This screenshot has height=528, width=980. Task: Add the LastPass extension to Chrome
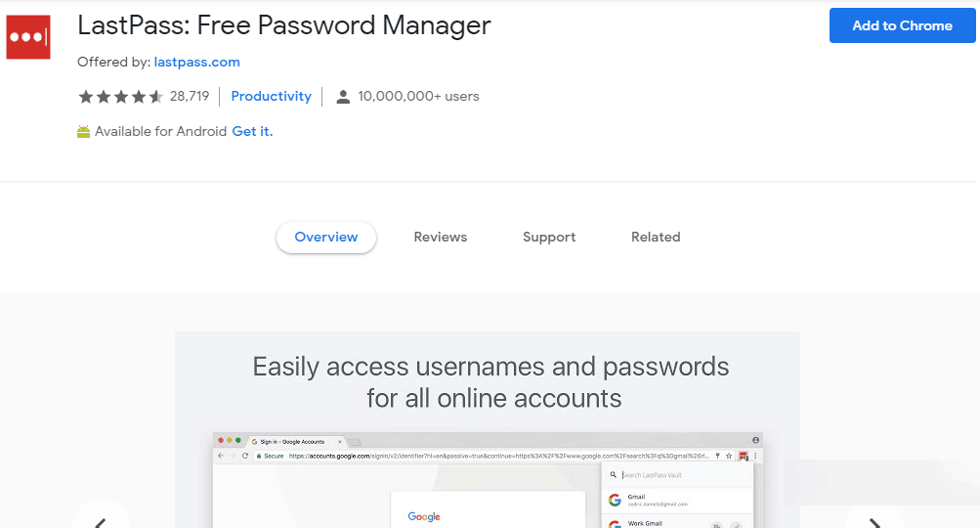point(902,25)
